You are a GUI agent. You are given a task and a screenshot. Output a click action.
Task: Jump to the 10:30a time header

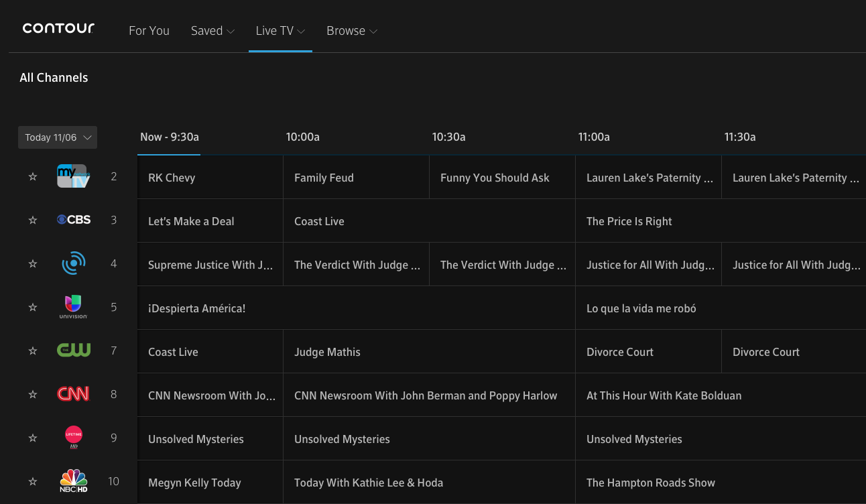449,137
